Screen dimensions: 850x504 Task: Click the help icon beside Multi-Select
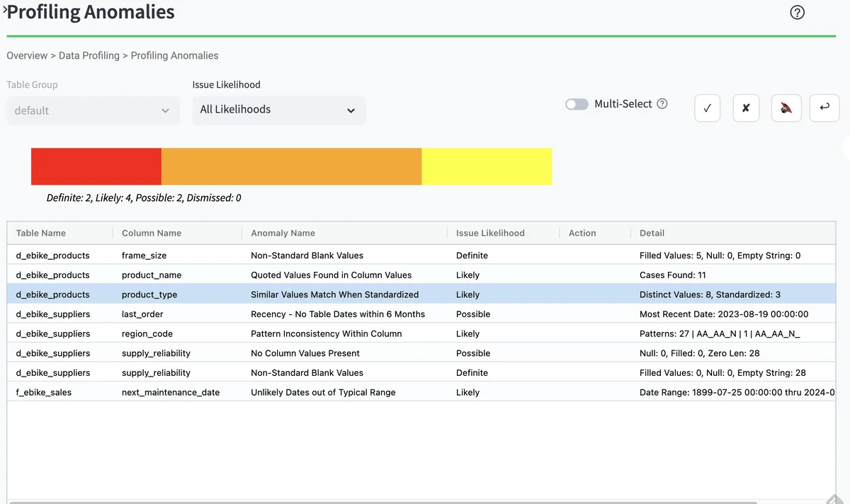(662, 104)
